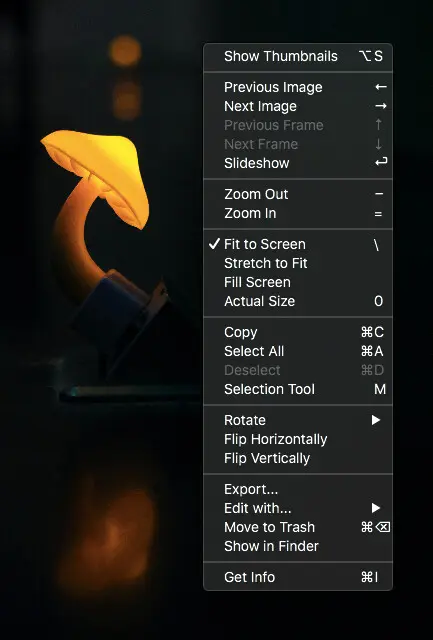Switch view to Actual Size

pos(298,301)
